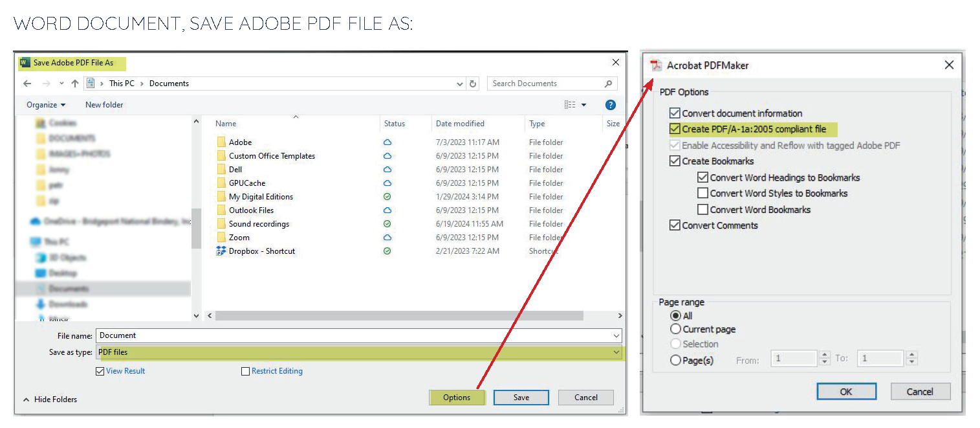Open the view options dropdown arrow
This screenshot has width=980, height=428.
click(x=583, y=105)
